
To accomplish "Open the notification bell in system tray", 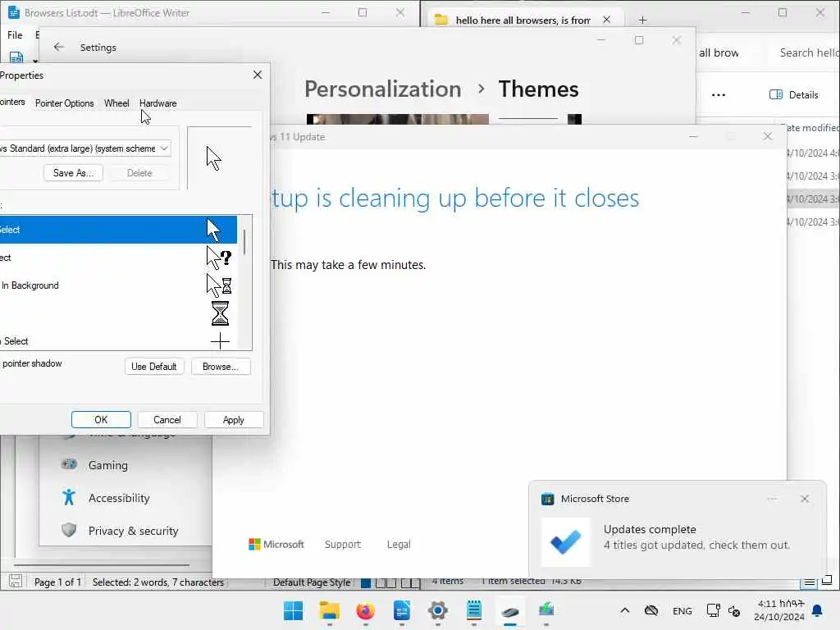I will coord(818,610).
